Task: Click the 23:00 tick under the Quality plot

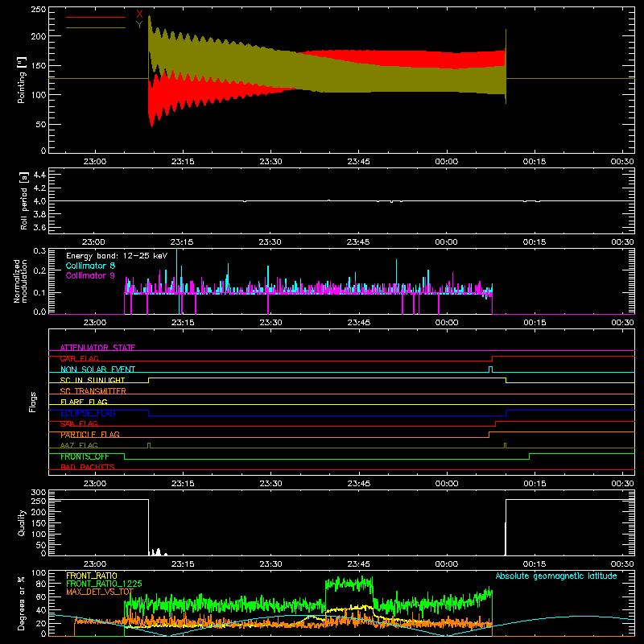Action: pos(95,564)
